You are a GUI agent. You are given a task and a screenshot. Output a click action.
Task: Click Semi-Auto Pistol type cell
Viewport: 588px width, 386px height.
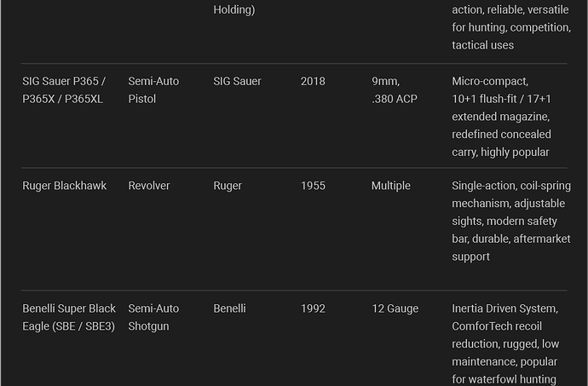[153, 89]
